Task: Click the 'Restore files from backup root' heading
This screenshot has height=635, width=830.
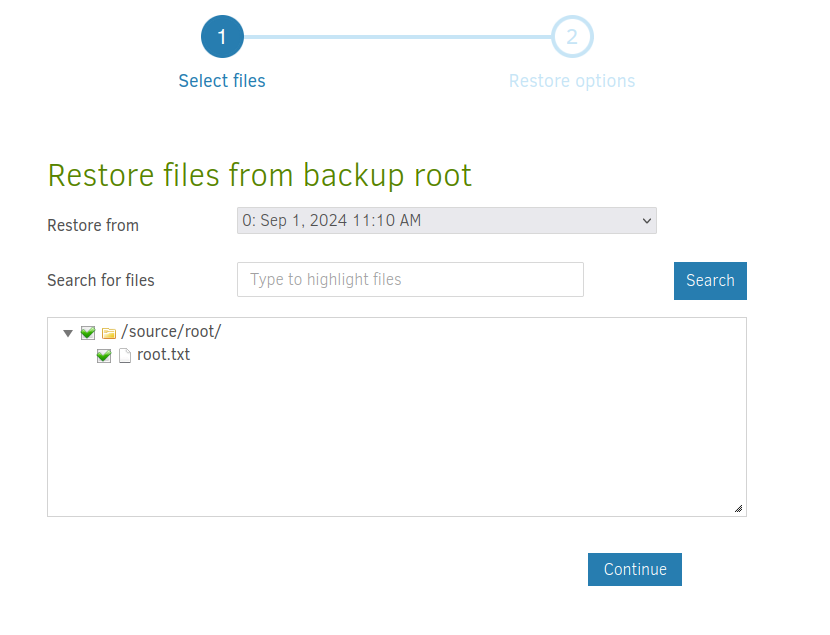Action: click(259, 175)
